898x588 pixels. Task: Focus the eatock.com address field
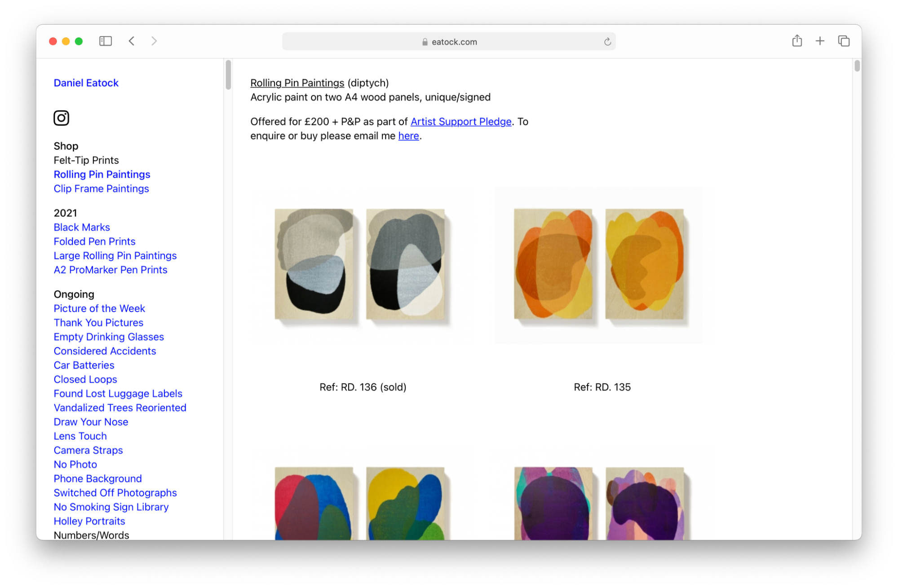pos(449,42)
